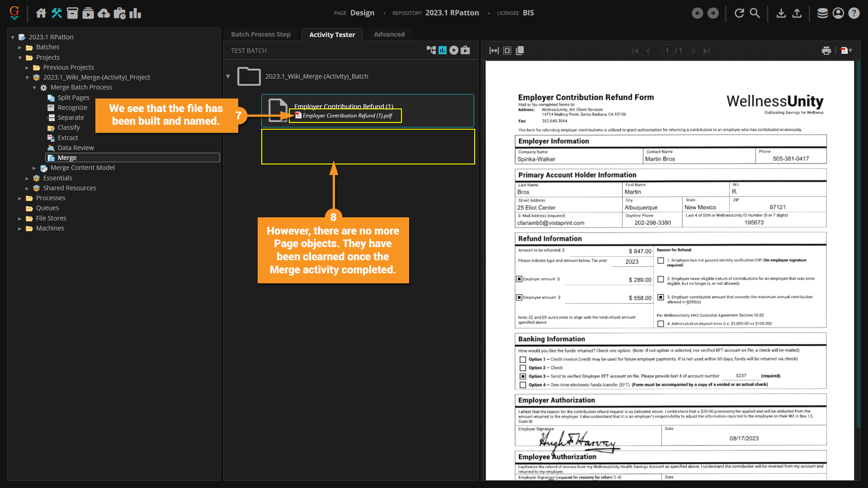Image resolution: width=868 pixels, height=488 pixels.
Task: Click the refresh icon in header
Action: tap(739, 13)
